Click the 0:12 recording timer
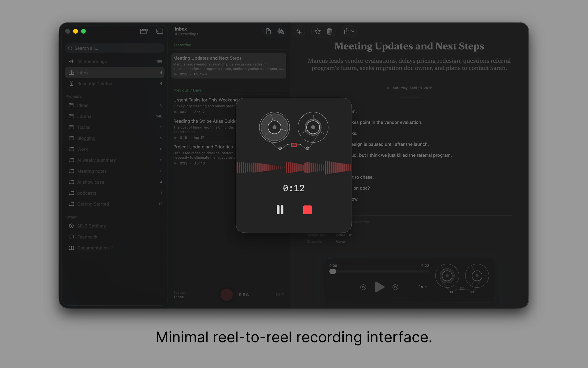588x368 pixels. 294,188
